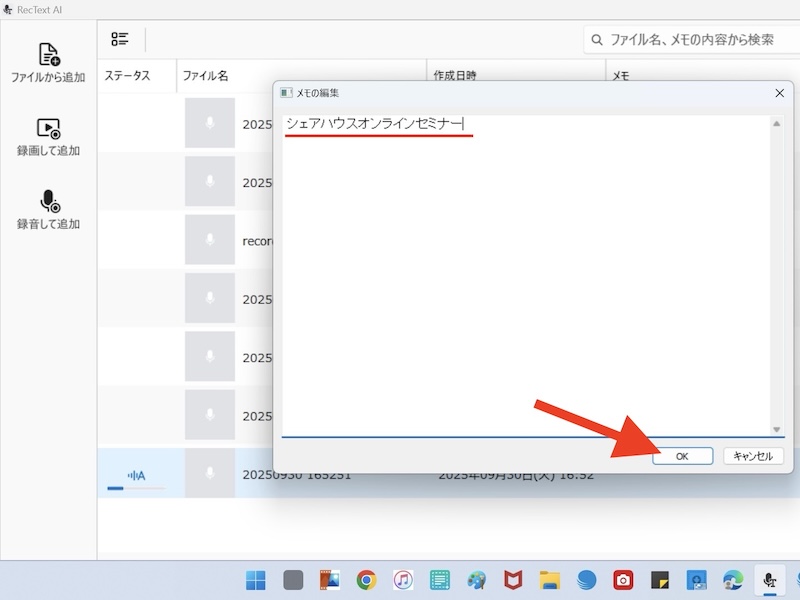The image size is (800, 600).
Task: Click the ファイルから追加 icon in sidebar
Action: (48, 54)
